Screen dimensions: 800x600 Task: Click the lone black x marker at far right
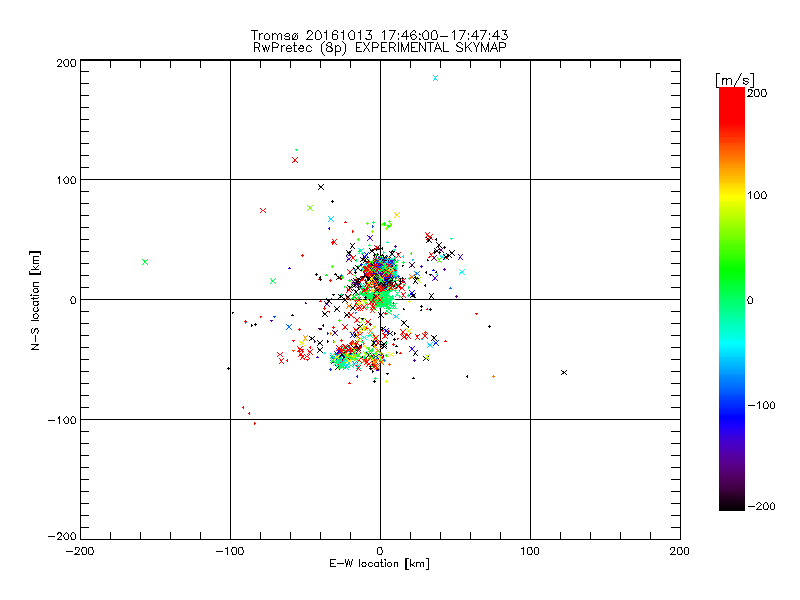[x=564, y=373]
